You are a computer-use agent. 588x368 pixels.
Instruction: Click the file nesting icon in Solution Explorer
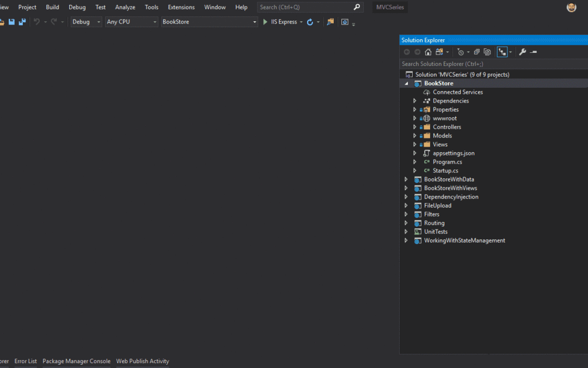503,52
